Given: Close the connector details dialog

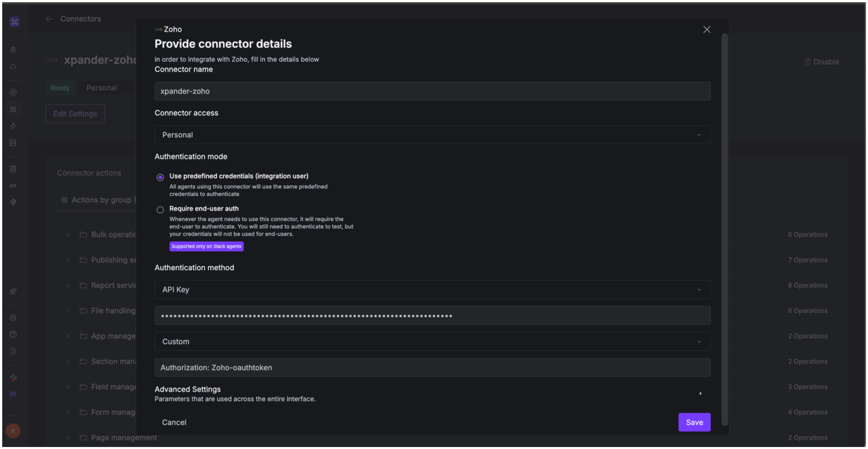Looking at the screenshot, I should [x=707, y=30].
